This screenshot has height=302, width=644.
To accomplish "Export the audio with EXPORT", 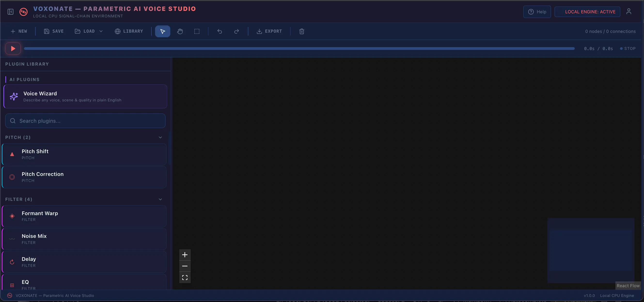I will coord(269,31).
